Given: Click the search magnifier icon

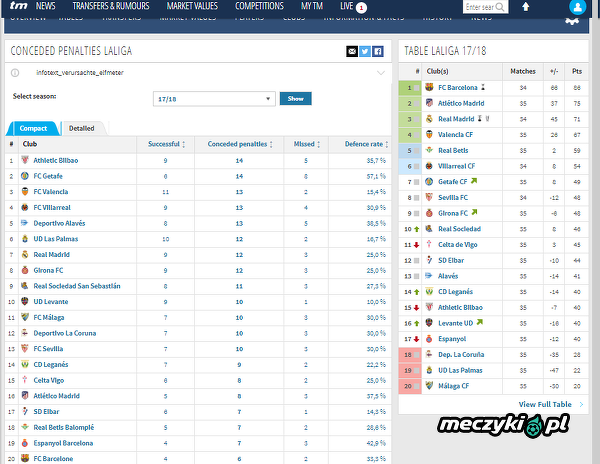Looking at the screenshot, I should click(500, 7).
